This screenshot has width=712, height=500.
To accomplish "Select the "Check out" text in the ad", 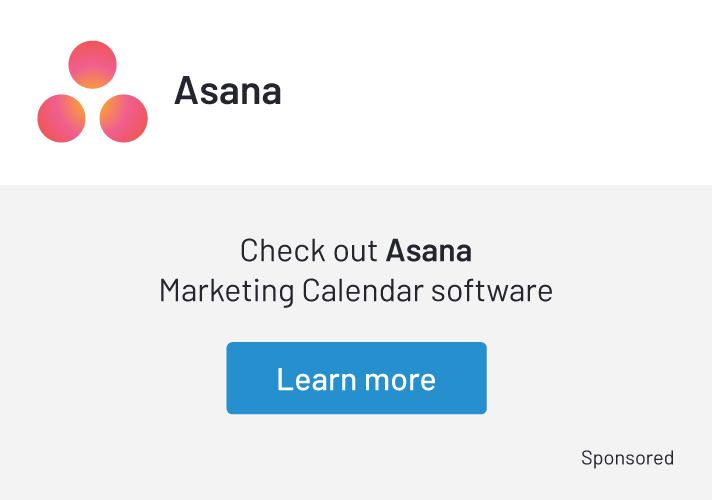I will (x=309, y=249).
